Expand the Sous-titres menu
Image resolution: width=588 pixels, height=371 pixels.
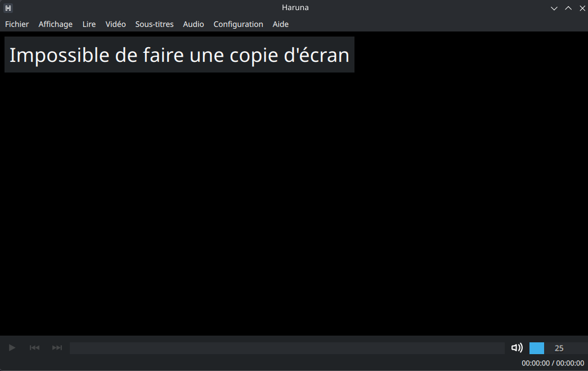(154, 24)
